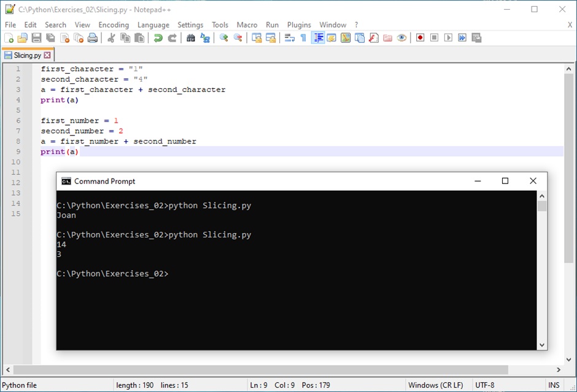The image size is (577, 392).
Task: Click the Command Prompt vertical scrollbar down arrow
Action: pyautogui.click(x=542, y=345)
